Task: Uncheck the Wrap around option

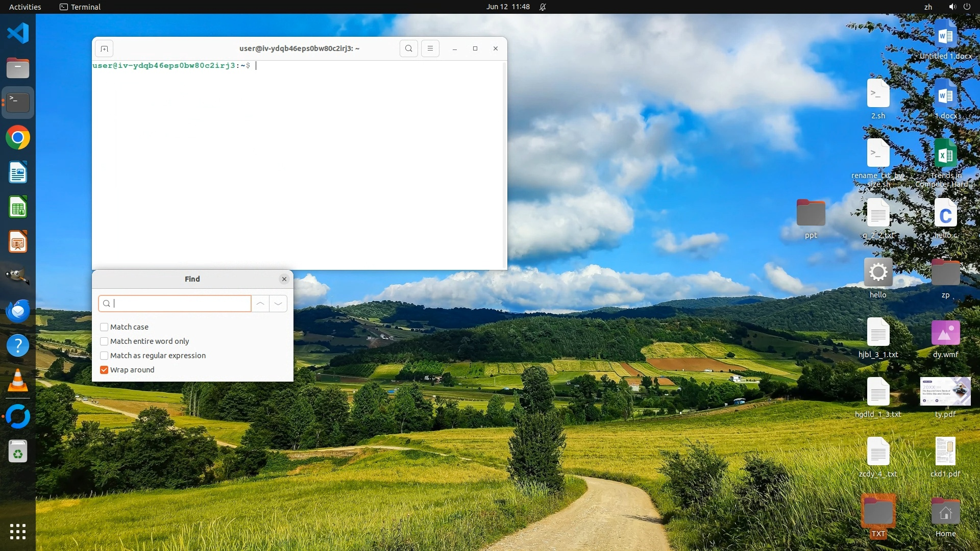Action: (x=104, y=370)
